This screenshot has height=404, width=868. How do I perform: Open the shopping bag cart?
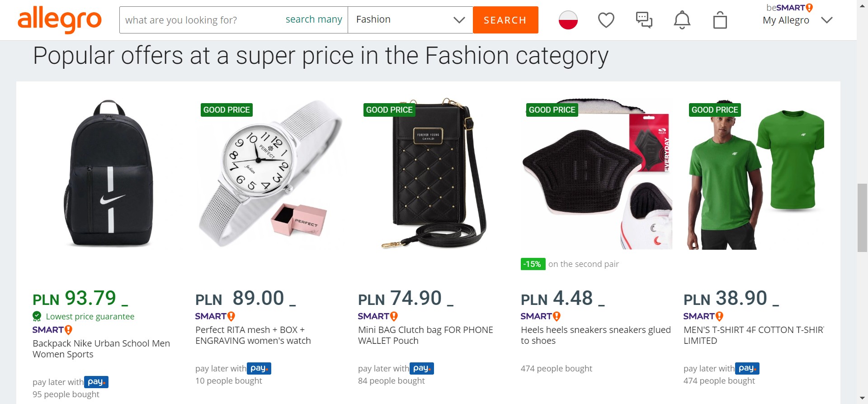tap(720, 20)
